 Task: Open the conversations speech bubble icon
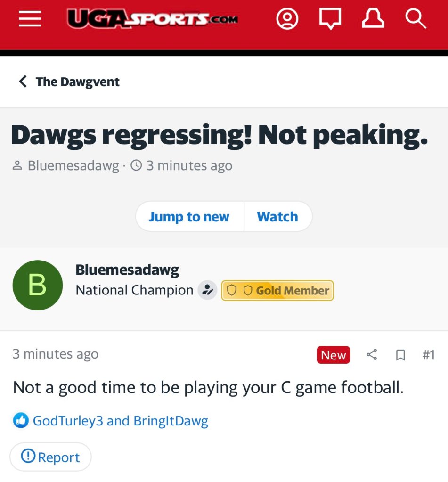point(330,19)
